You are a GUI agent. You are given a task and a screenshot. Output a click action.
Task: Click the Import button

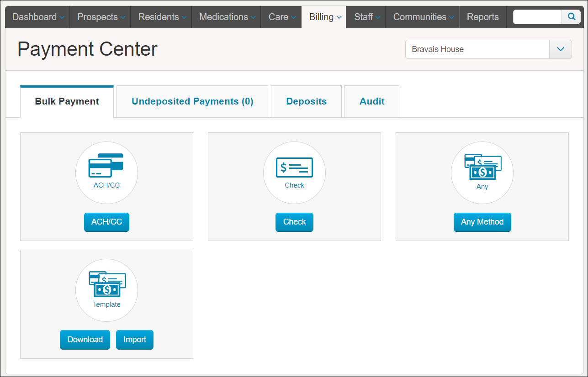point(134,340)
